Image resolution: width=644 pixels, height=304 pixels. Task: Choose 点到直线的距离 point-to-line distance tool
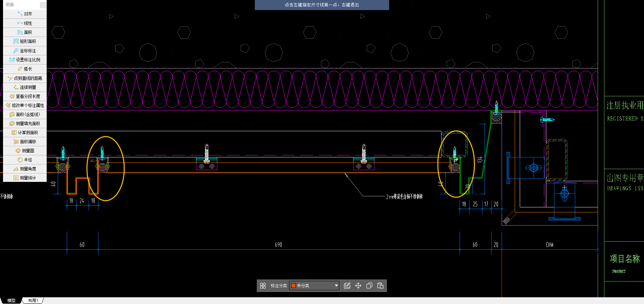click(x=25, y=78)
